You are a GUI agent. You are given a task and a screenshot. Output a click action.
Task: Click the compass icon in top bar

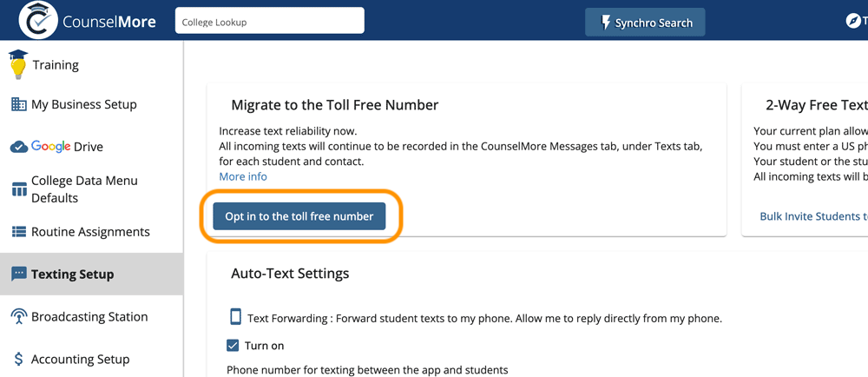coord(854,21)
